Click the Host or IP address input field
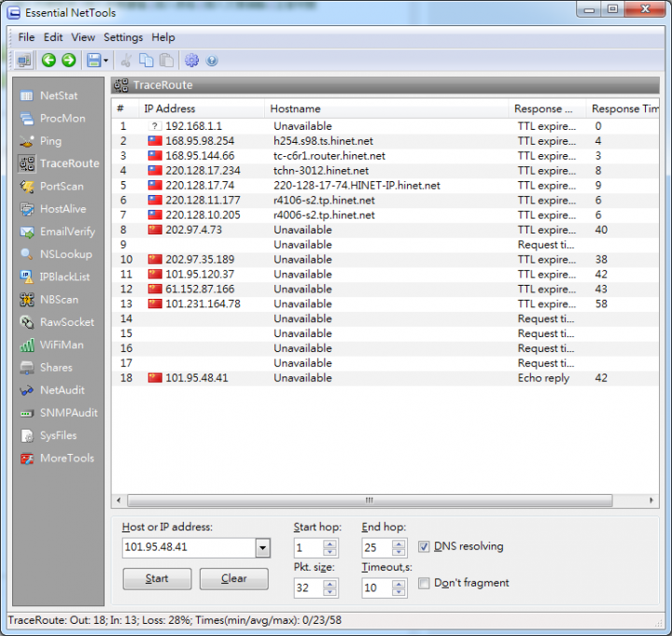 click(x=189, y=547)
